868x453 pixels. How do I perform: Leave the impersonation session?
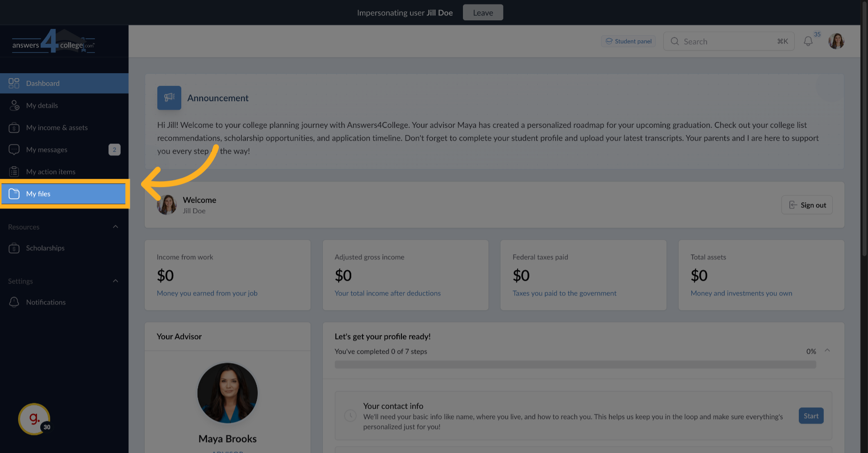[482, 13]
